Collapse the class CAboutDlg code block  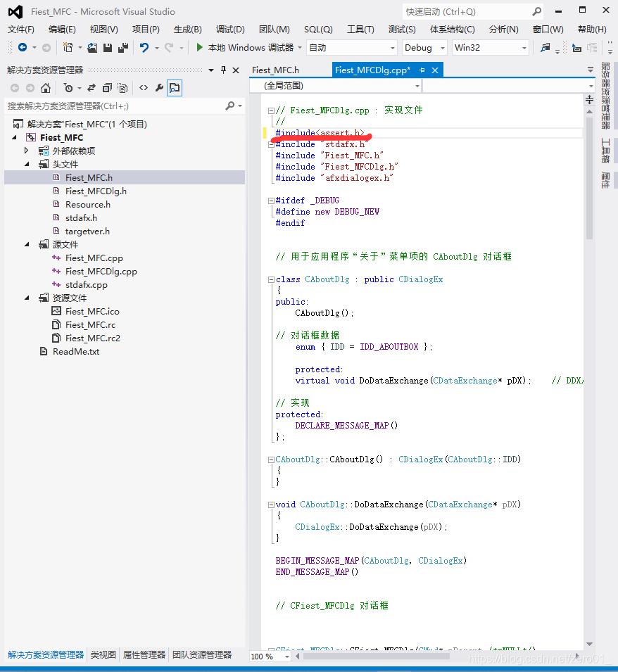click(x=271, y=279)
